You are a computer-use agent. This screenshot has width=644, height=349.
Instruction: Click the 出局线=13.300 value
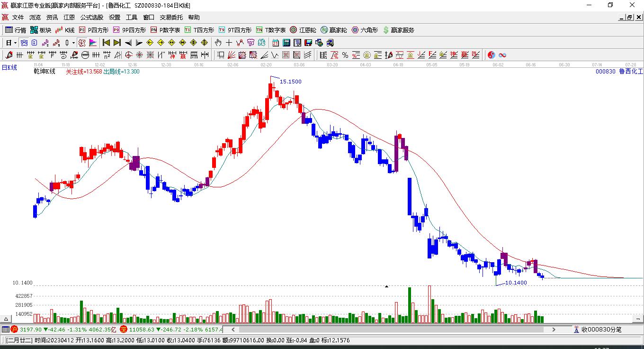click(x=121, y=72)
